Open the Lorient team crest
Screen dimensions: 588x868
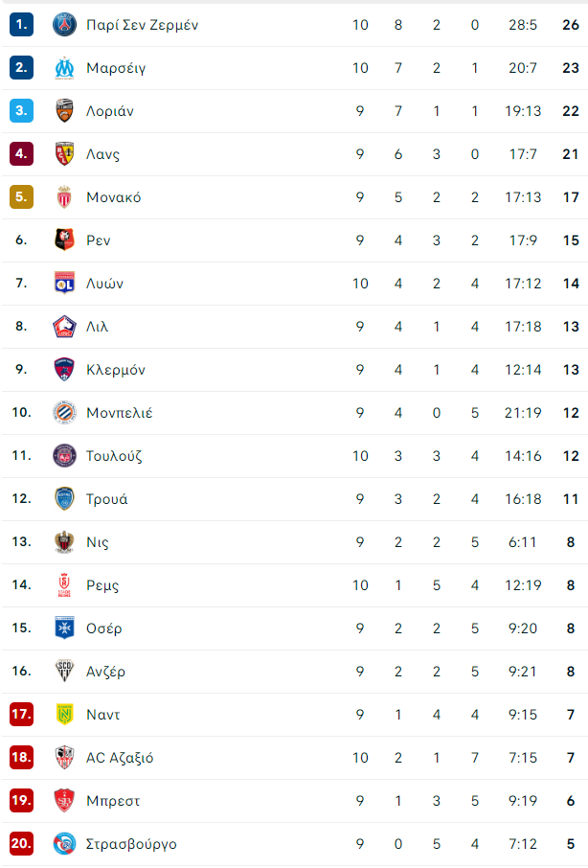click(x=64, y=111)
